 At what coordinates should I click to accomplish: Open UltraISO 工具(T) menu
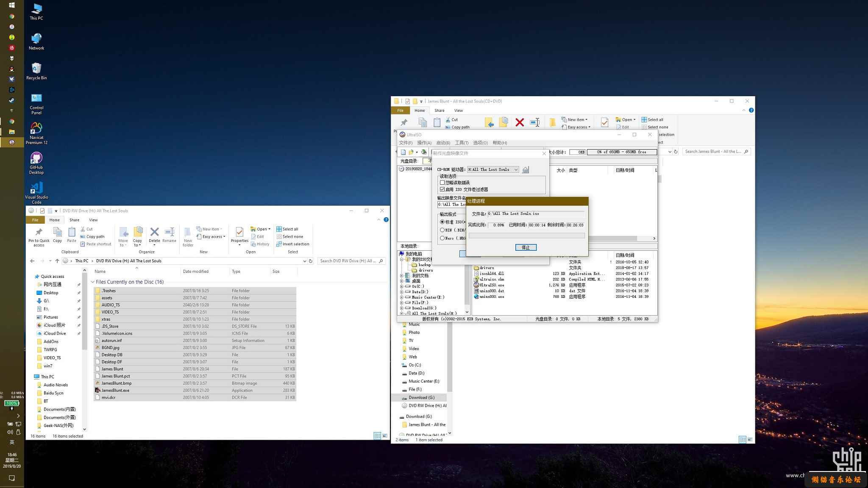click(x=462, y=143)
